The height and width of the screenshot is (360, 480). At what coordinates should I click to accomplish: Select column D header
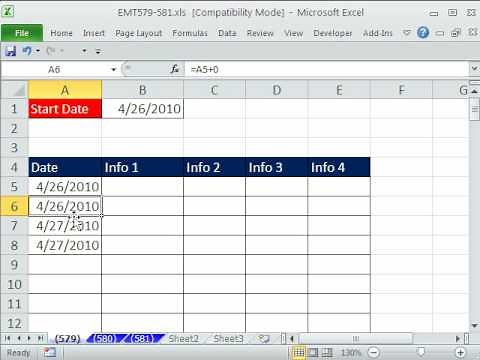pos(277,90)
